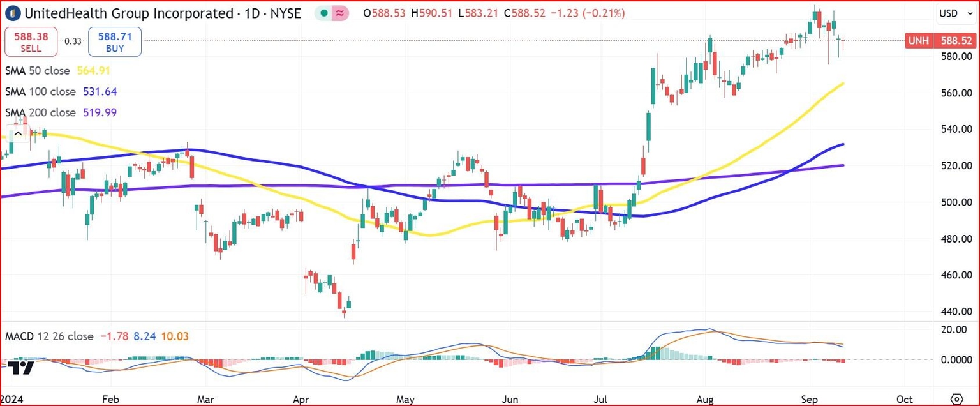
Task: Click the MACD signal value 10.03
Action: [x=175, y=336]
